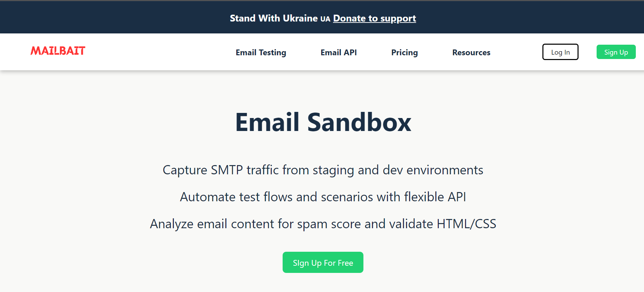
Task: Click the green Sign Up header button
Action: point(616,52)
